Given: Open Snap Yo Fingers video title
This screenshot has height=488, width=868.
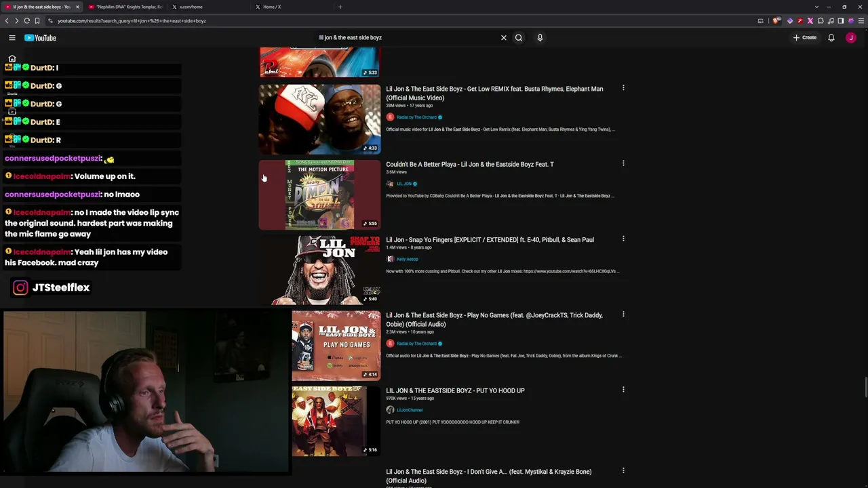Looking at the screenshot, I should pyautogui.click(x=490, y=239).
